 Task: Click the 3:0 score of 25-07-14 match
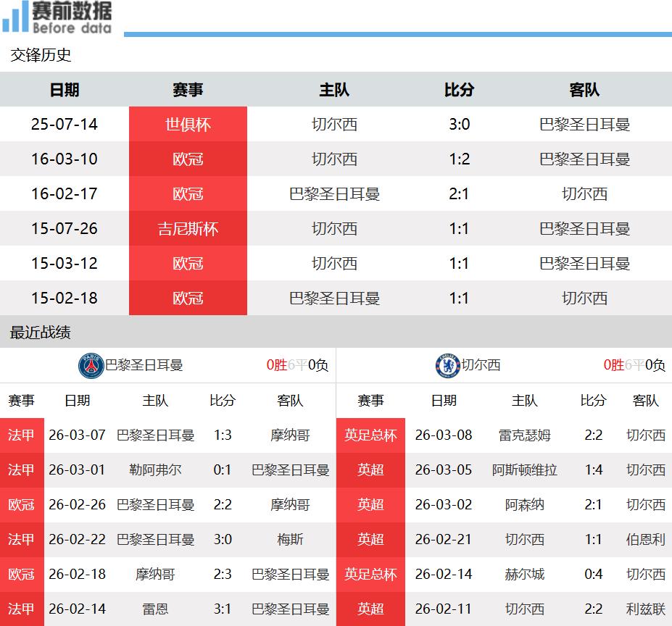459,125
